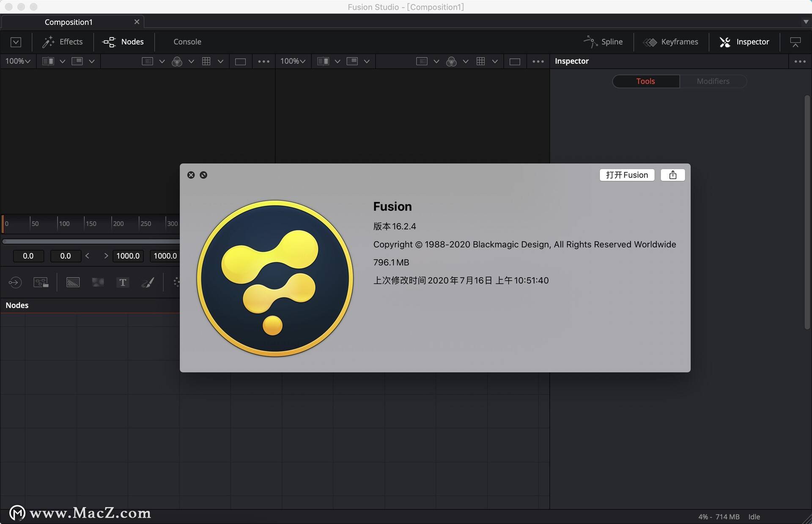Toggle right viewer split wipe icon
The image size is (812, 524).
pos(323,61)
